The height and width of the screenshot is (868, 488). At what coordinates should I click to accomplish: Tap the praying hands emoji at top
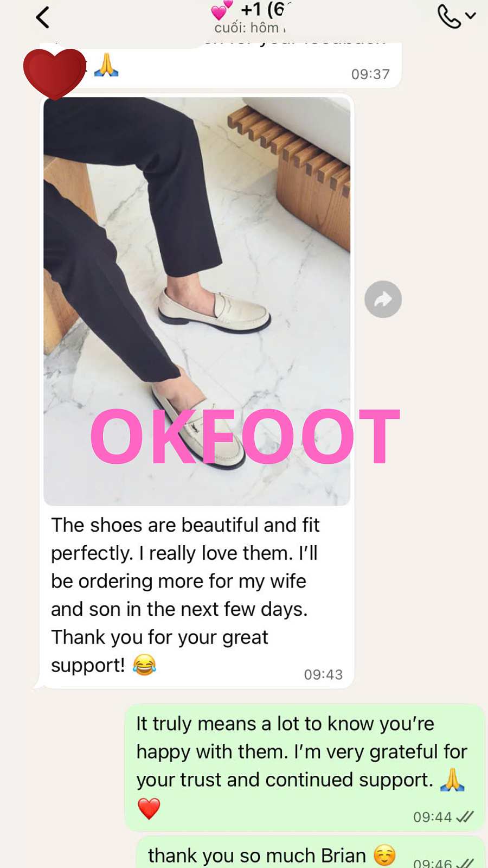tap(106, 65)
